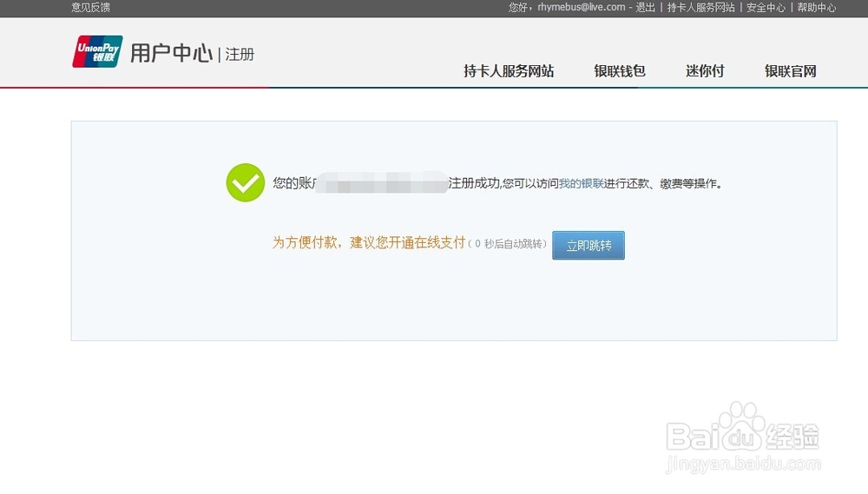Click the 用户中心 heading text
The image size is (868, 494).
[x=172, y=53]
